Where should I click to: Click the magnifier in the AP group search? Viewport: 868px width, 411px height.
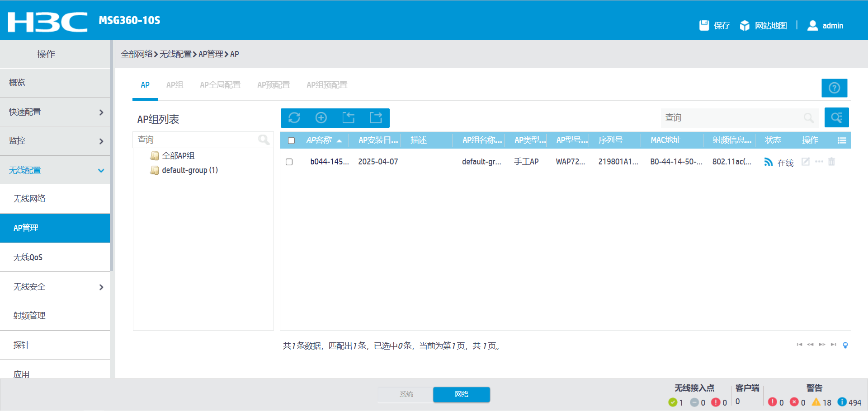264,140
